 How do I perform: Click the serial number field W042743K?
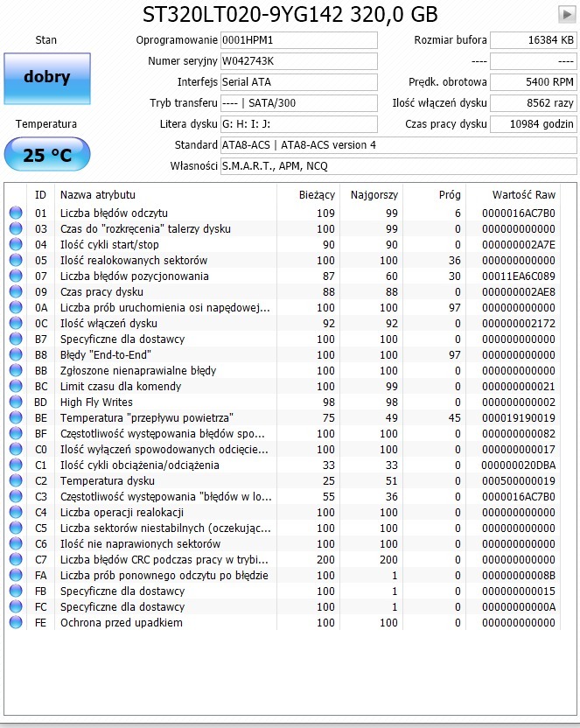pyautogui.click(x=299, y=61)
